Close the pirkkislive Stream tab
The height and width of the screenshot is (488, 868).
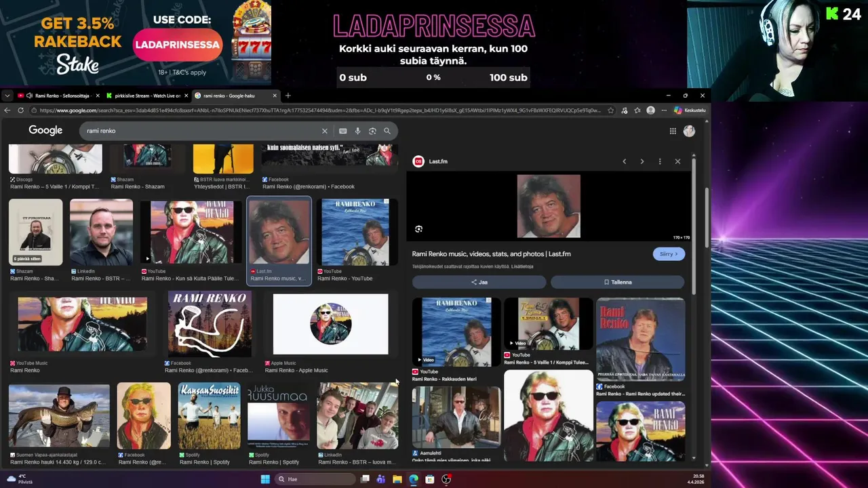click(x=186, y=96)
